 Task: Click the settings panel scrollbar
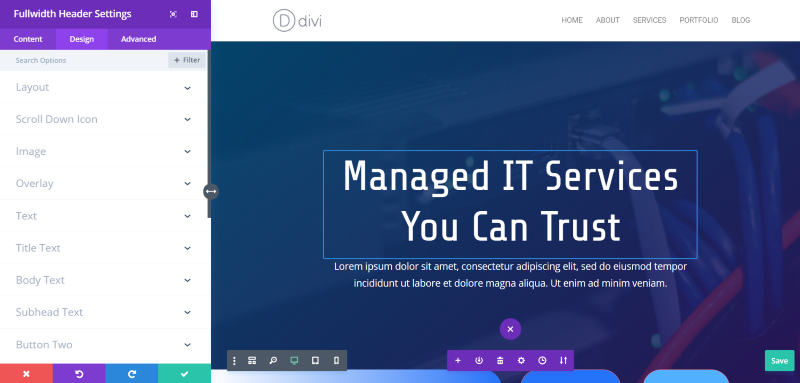pos(209,134)
